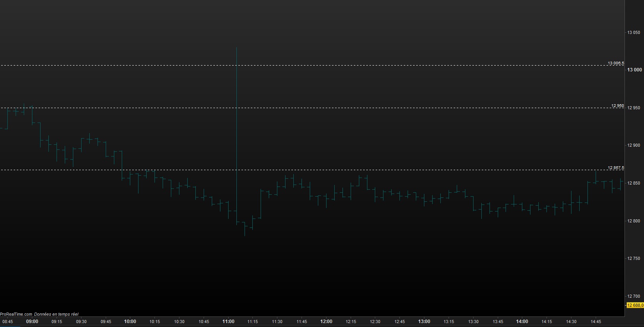
Task: Click the 14:30 time axis label
Action: (571, 322)
